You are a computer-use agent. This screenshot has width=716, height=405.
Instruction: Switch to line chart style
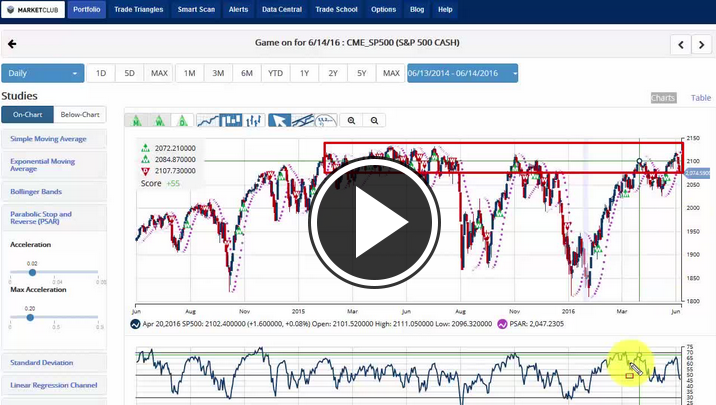208,121
